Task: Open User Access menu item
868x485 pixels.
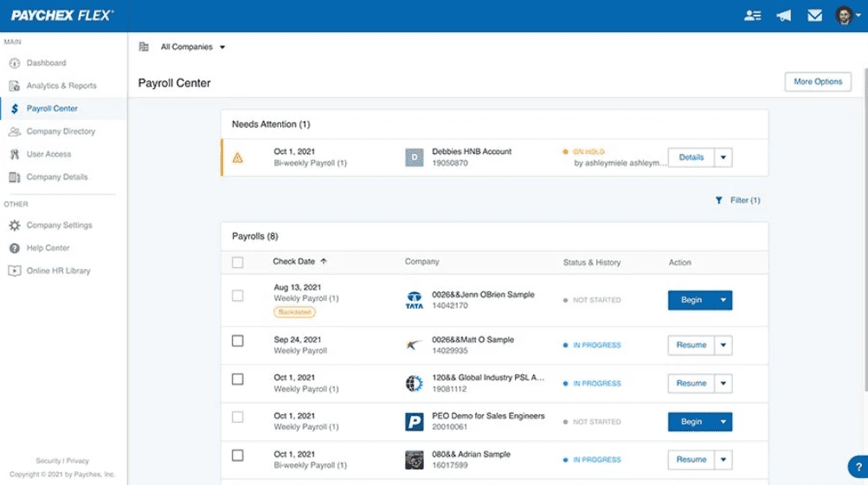Action: point(48,154)
